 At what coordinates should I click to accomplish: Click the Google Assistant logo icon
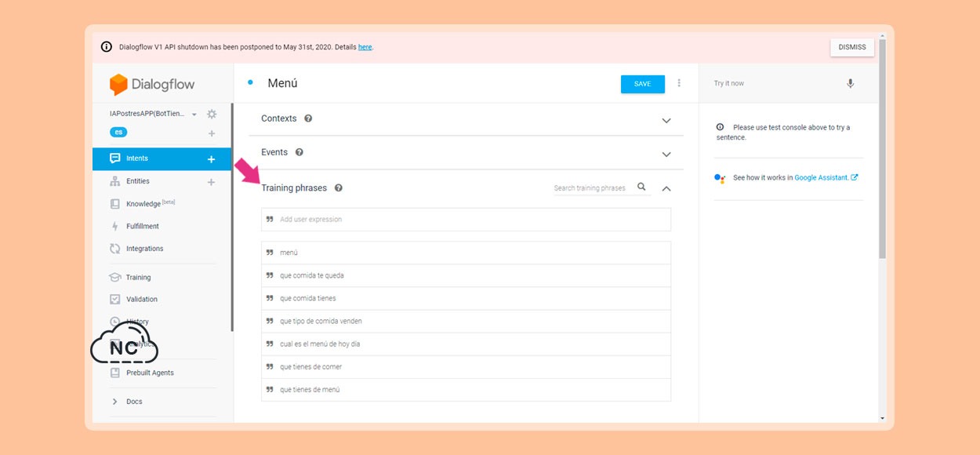(x=720, y=179)
